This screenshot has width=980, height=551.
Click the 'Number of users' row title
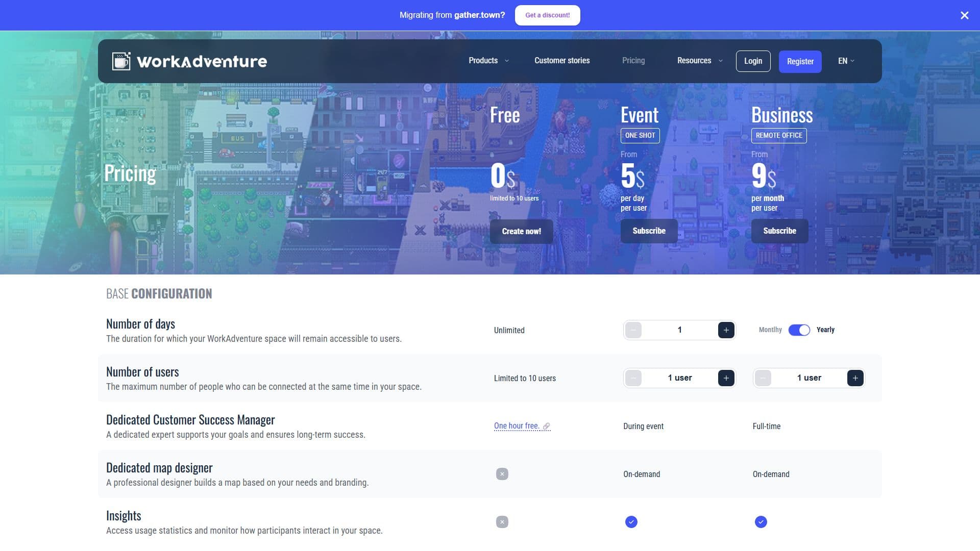(x=142, y=372)
